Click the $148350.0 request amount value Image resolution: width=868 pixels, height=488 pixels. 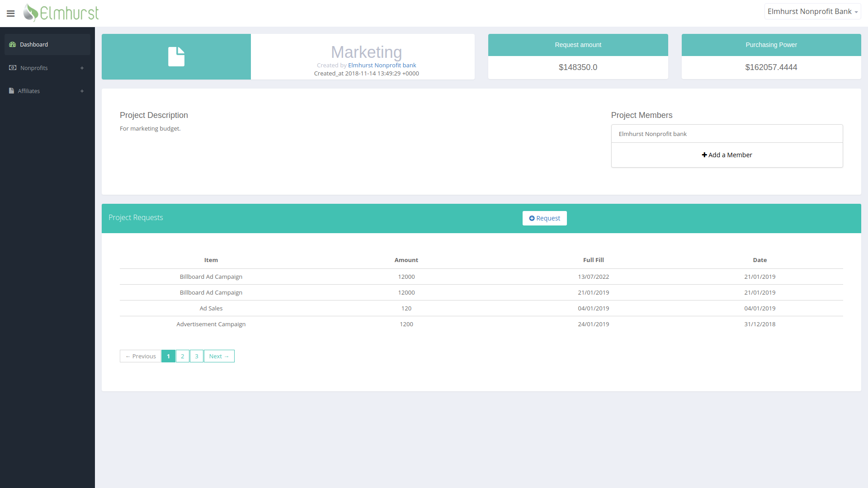(578, 67)
